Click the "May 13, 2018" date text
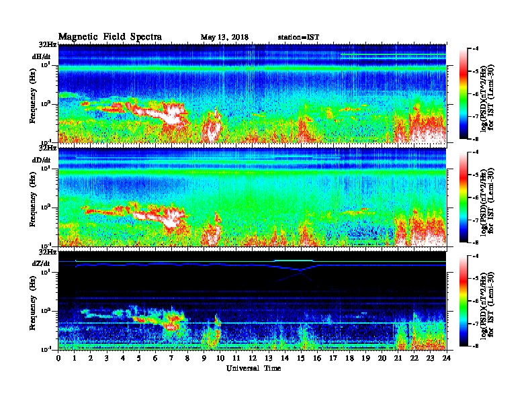This screenshot has width=532, height=411. pos(224,38)
